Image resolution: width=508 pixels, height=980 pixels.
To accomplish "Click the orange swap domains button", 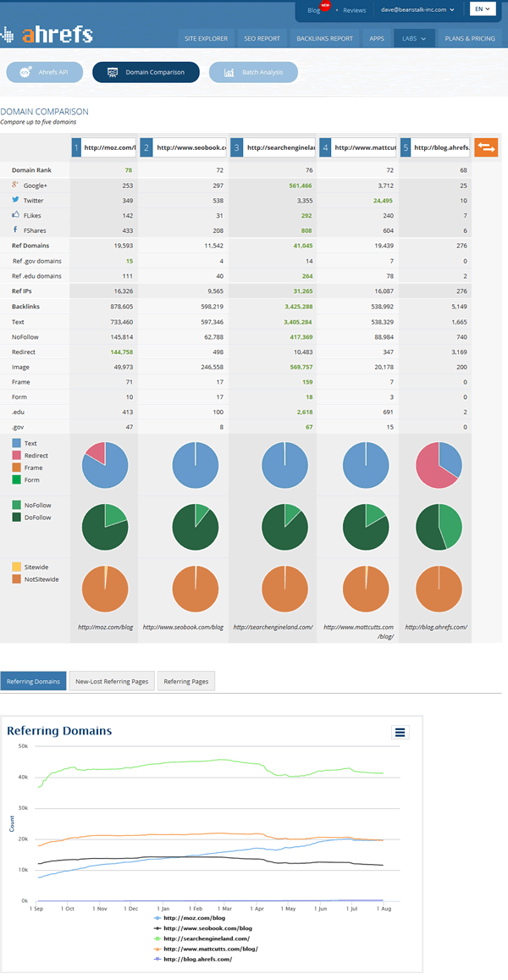I will [x=486, y=147].
